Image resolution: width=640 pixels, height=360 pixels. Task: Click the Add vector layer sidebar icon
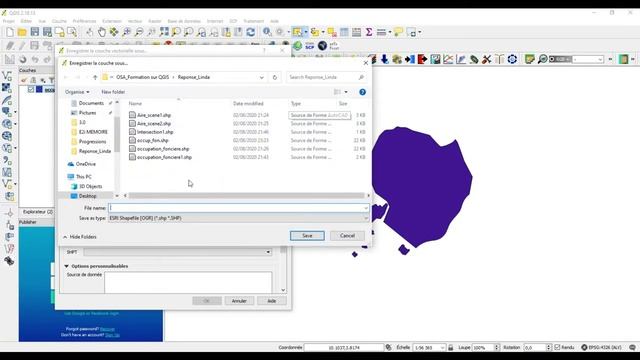click(7, 76)
